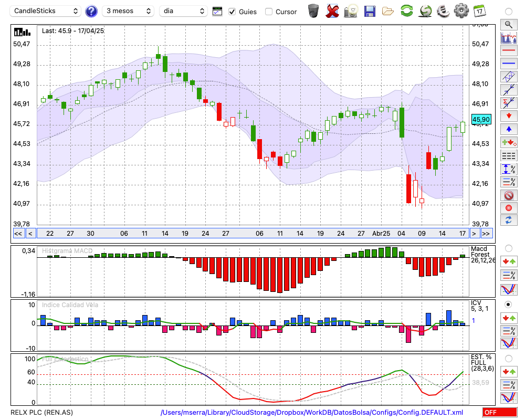Screen dimensions: 525x420
Task: Click the red down arrow marker tool
Action: point(509,116)
